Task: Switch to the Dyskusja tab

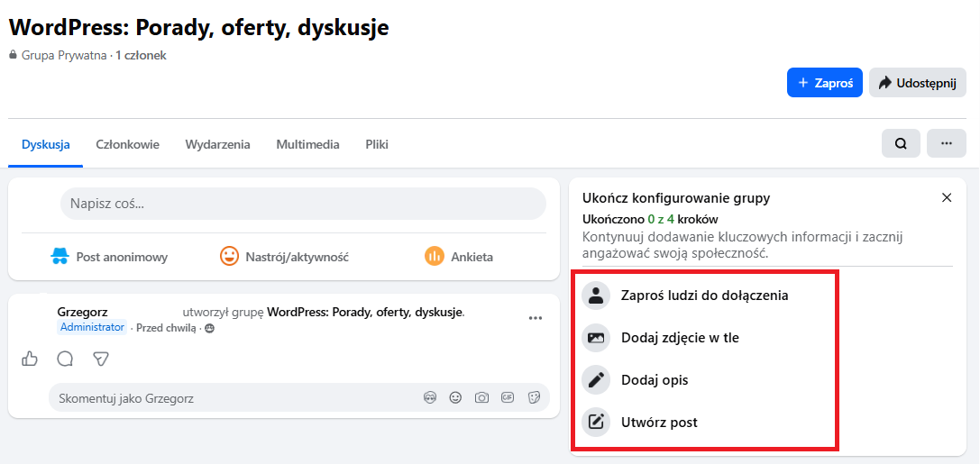Action: coord(46,145)
